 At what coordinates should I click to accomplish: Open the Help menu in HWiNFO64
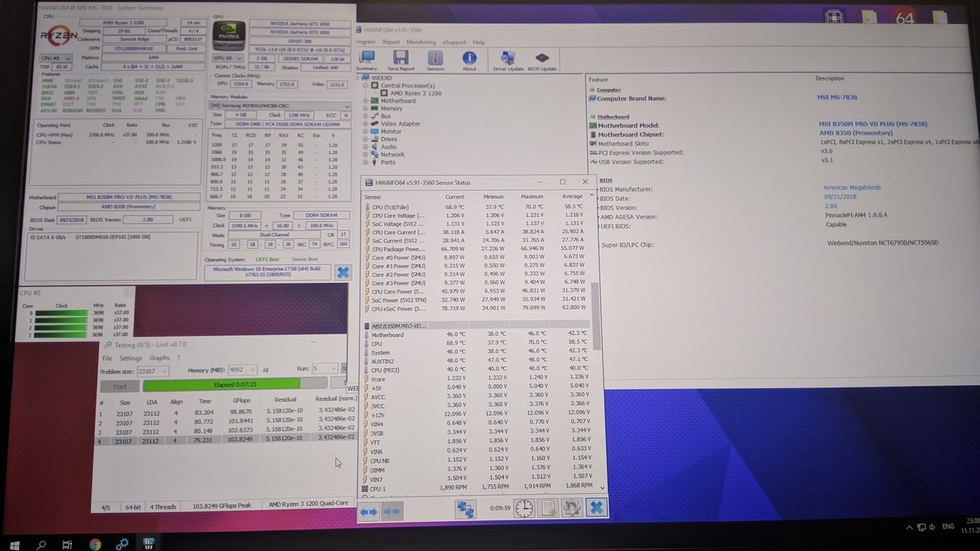(x=479, y=42)
